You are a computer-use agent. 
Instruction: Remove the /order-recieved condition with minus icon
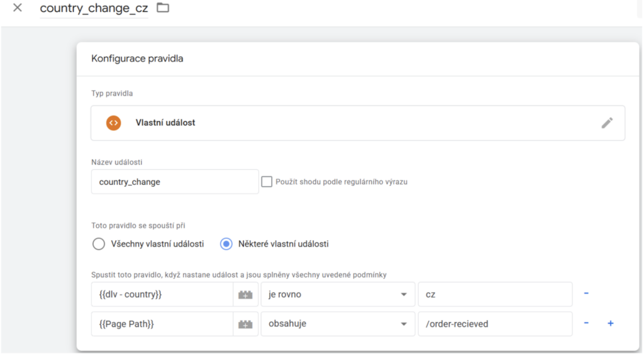(586, 324)
